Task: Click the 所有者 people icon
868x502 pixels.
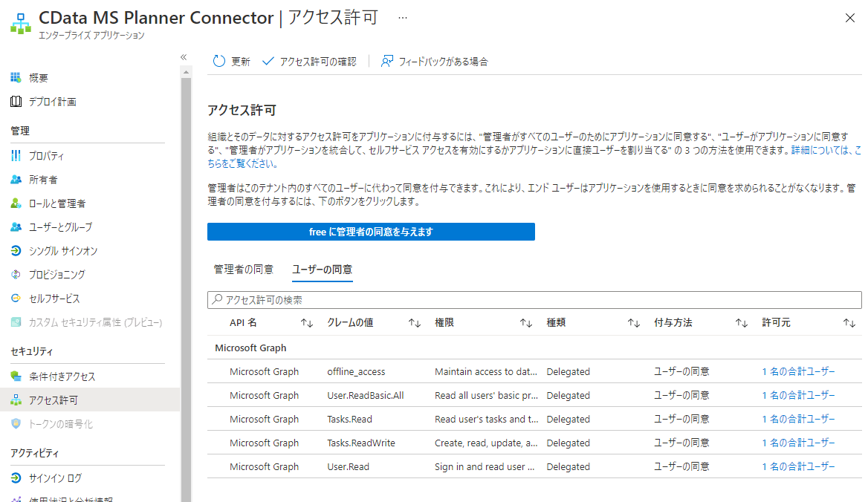Action: coord(16,180)
